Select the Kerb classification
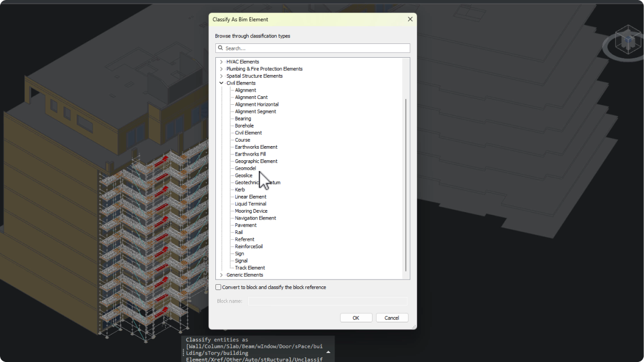Image resolution: width=644 pixels, height=362 pixels. (x=240, y=189)
